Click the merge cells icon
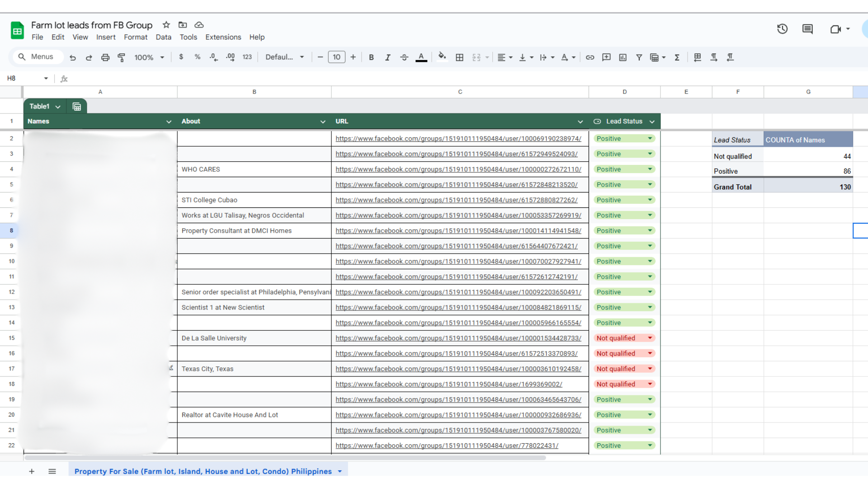The height and width of the screenshot is (488, 868). coord(476,57)
